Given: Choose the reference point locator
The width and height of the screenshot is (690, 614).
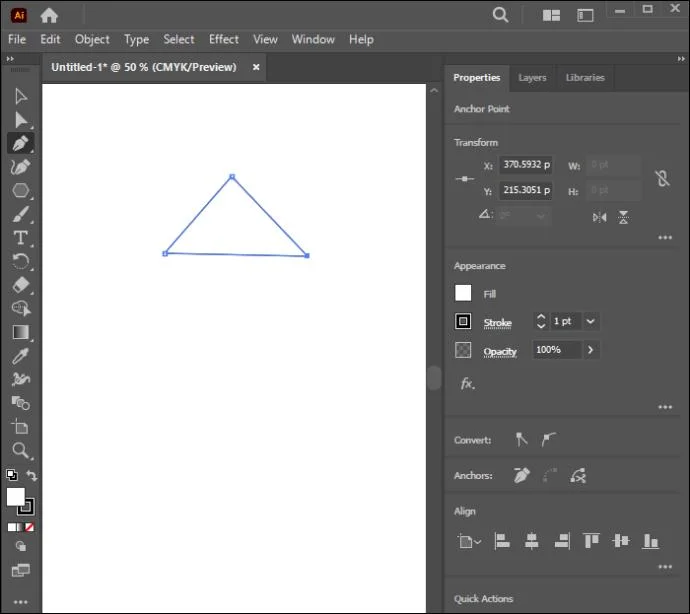Looking at the screenshot, I should [464, 178].
